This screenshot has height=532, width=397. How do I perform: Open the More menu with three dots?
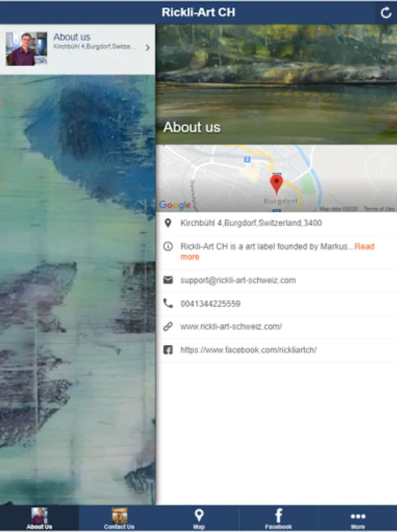[x=357, y=518]
